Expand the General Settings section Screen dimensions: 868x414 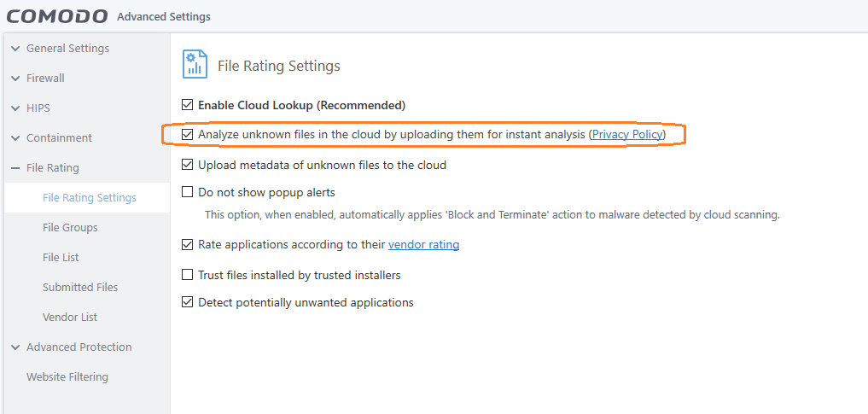click(15, 49)
